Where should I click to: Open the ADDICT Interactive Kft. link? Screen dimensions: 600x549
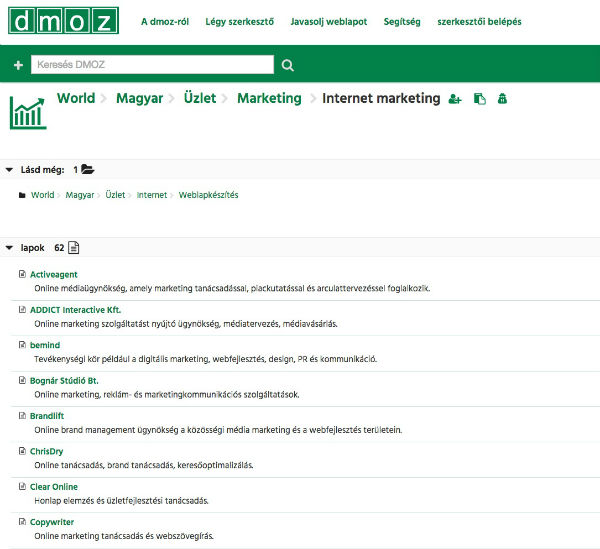pyautogui.click(x=75, y=310)
